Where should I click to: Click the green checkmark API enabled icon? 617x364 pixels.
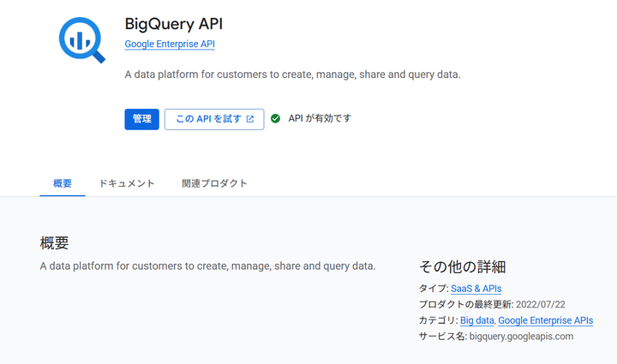click(x=275, y=119)
